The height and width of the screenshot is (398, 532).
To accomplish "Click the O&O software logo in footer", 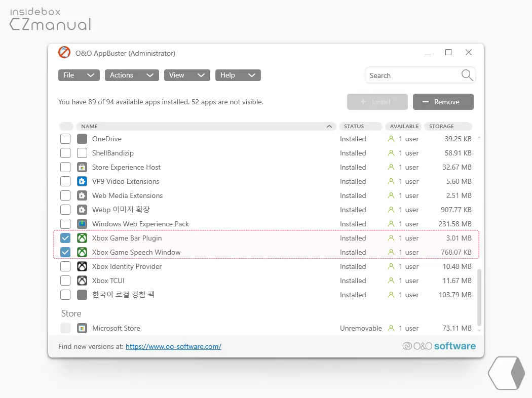I will 439,346.
